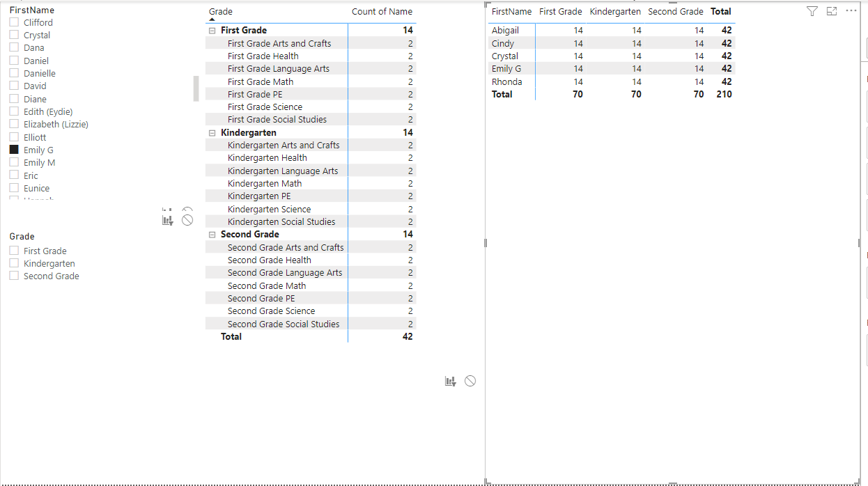Image resolution: width=868 pixels, height=486 pixels.
Task: Select Kindergarten Arts and Crafts row
Action: tap(311, 146)
